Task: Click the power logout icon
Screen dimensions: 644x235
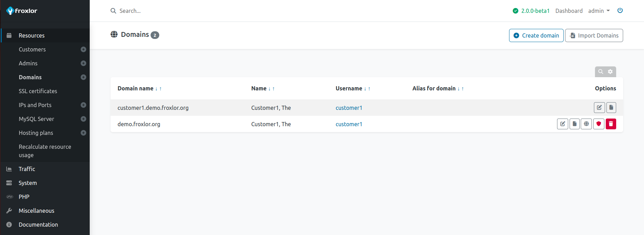Action: pos(620,10)
